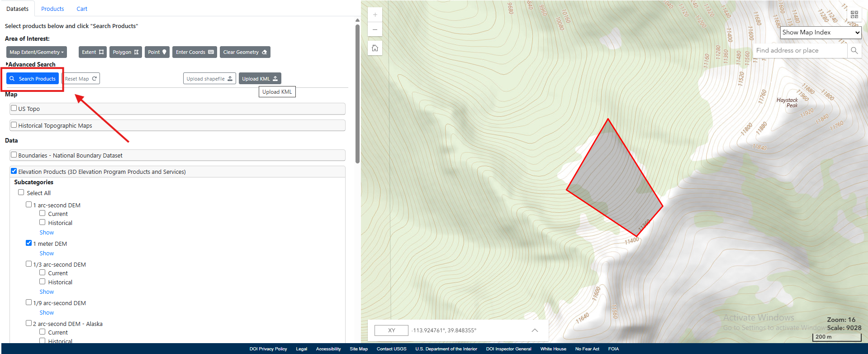
Task: Switch to the Products tab
Action: coord(52,9)
